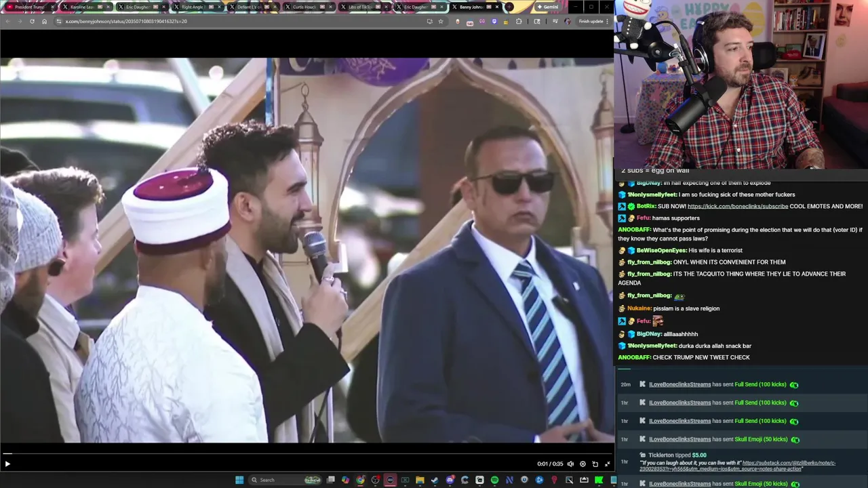
Task: Open Tickleton's substack link
Action: tap(738, 466)
